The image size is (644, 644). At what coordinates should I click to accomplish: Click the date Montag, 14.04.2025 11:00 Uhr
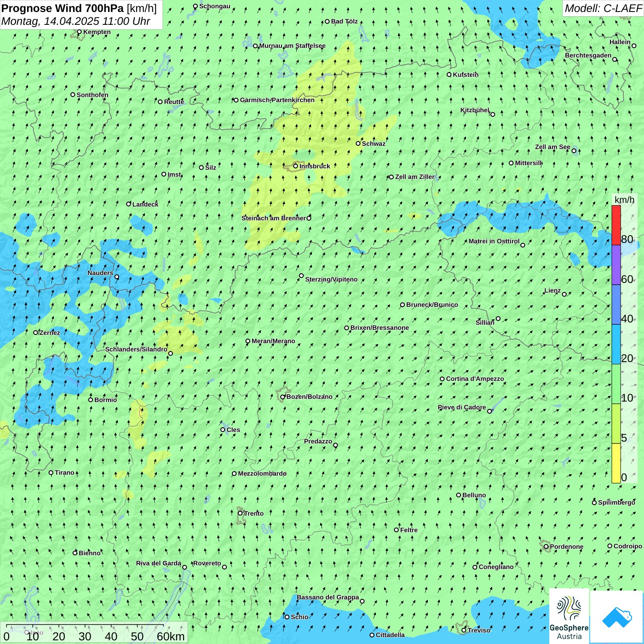coord(76,21)
